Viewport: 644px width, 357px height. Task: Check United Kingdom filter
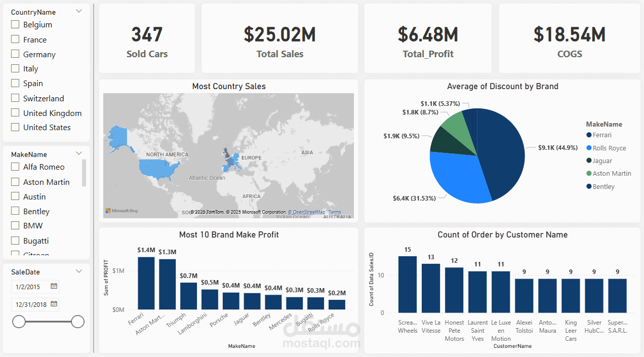[x=15, y=113]
